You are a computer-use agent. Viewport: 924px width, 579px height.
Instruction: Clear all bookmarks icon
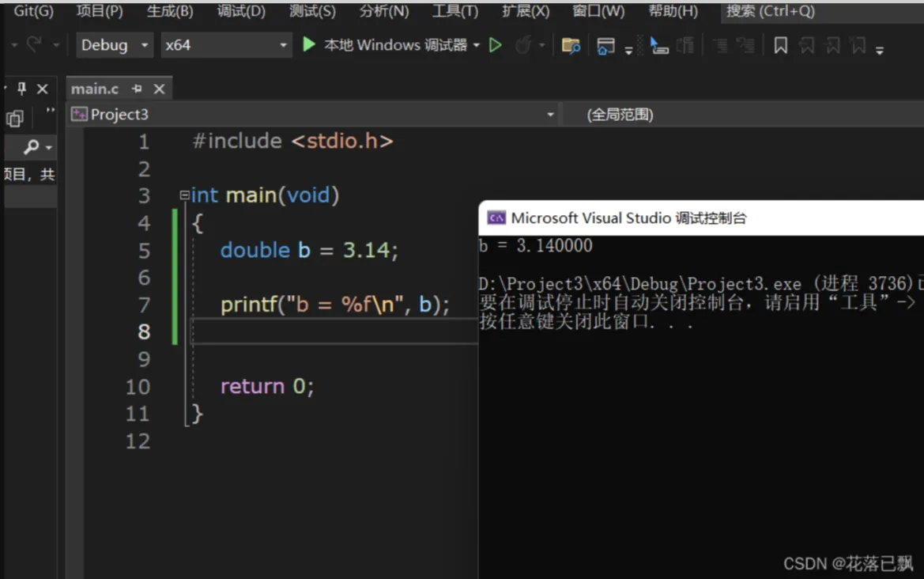coord(858,45)
